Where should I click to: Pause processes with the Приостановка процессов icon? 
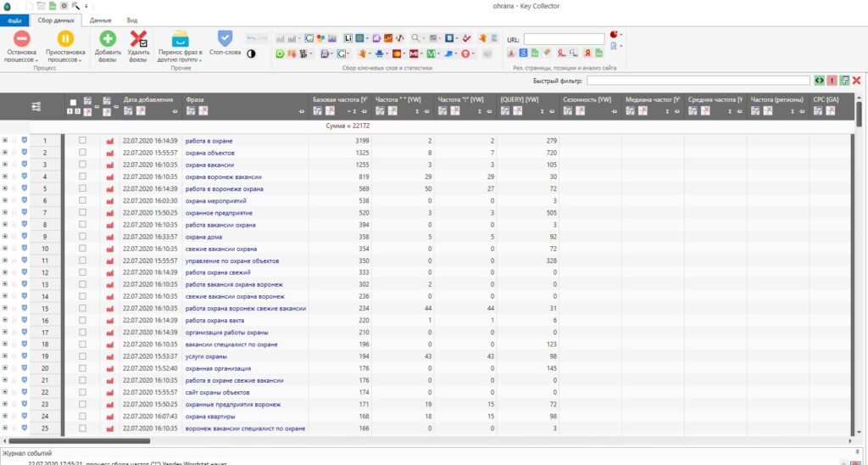click(x=65, y=39)
